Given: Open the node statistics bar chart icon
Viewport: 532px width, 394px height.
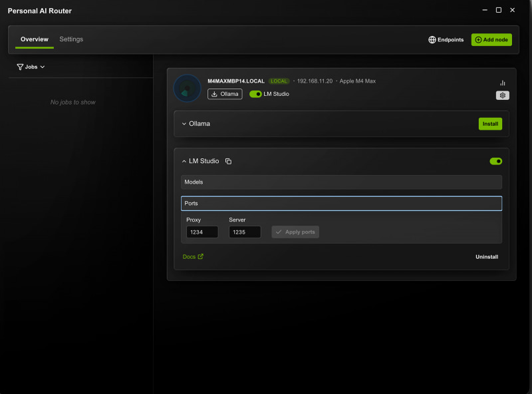Looking at the screenshot, I should click(x=503, y=83).
